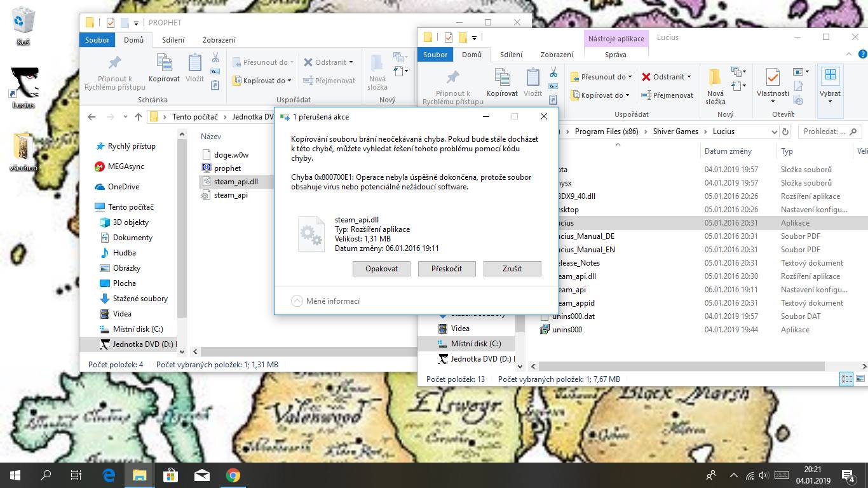Select Videa in Lucius window sidebar

pyautogui.click(x=453, y=329)
